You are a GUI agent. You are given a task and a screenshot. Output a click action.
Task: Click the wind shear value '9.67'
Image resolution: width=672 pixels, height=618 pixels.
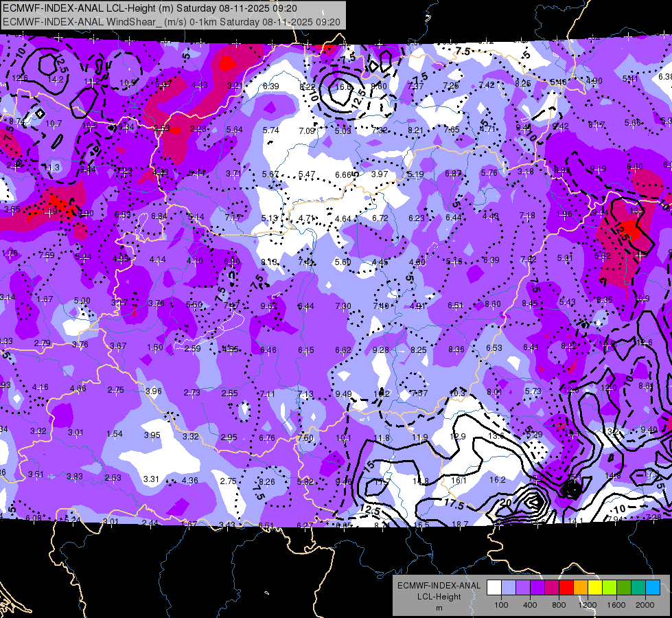point(268,306)
